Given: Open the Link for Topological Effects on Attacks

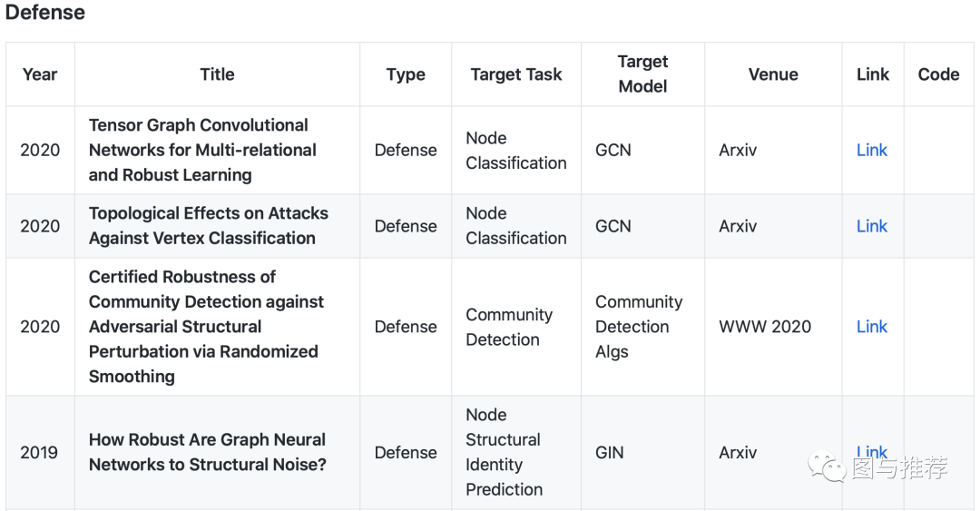Looking at the screenshot, I should click(872, 226).
